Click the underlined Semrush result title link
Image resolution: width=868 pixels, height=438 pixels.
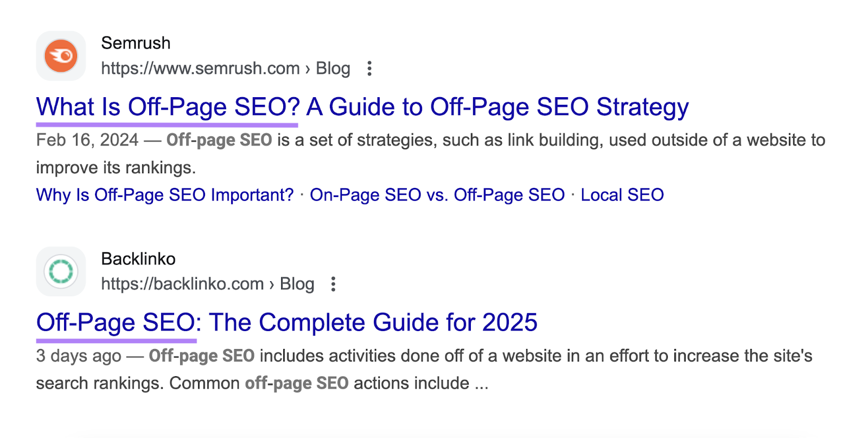tap(361, 106)
